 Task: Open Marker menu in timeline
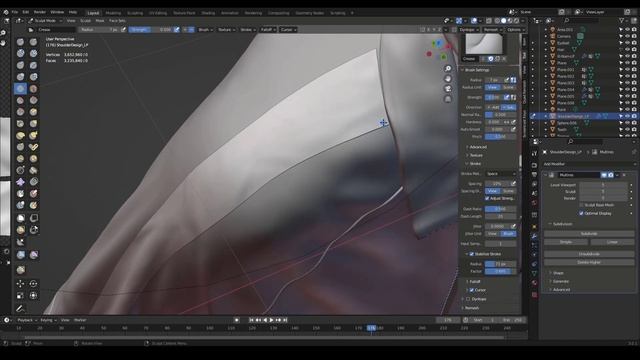coord(80,320)
